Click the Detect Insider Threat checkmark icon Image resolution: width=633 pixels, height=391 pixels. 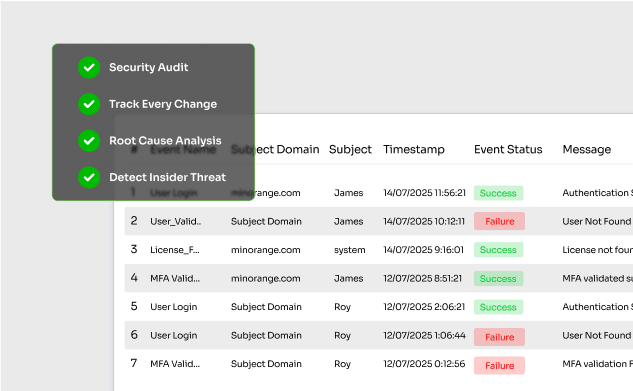(x=89, y=177)
